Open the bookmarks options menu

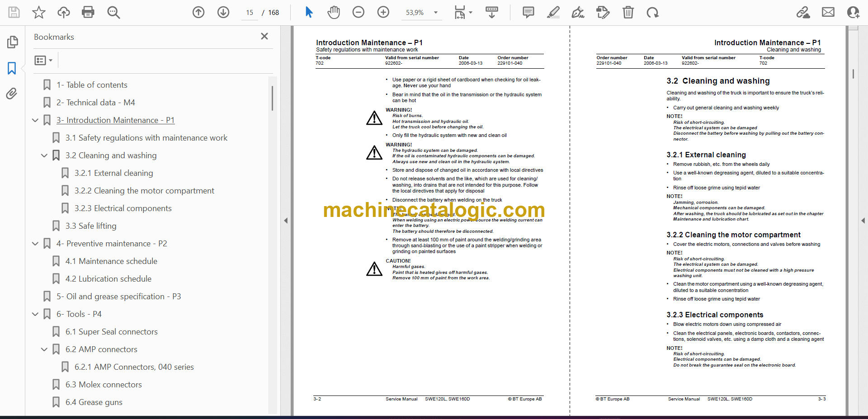pyautogui.click(x=44, y=60)
